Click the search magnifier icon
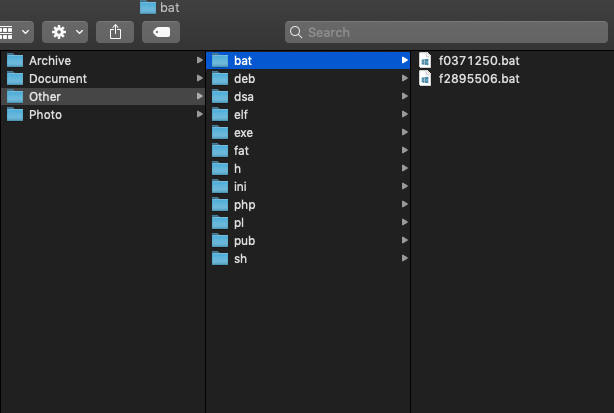Screen dimensions: 614x413 [x=296, y=32]
